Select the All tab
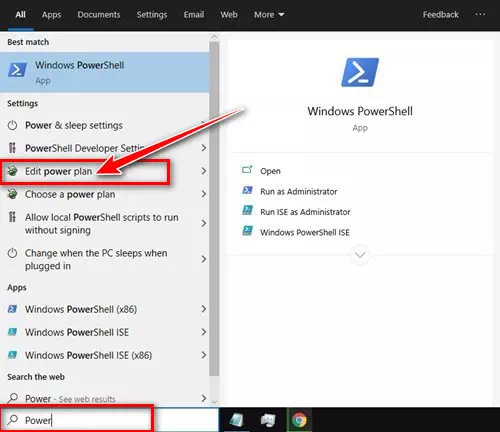The width and height of the screenshot is (500, 432). pos(20,15)
